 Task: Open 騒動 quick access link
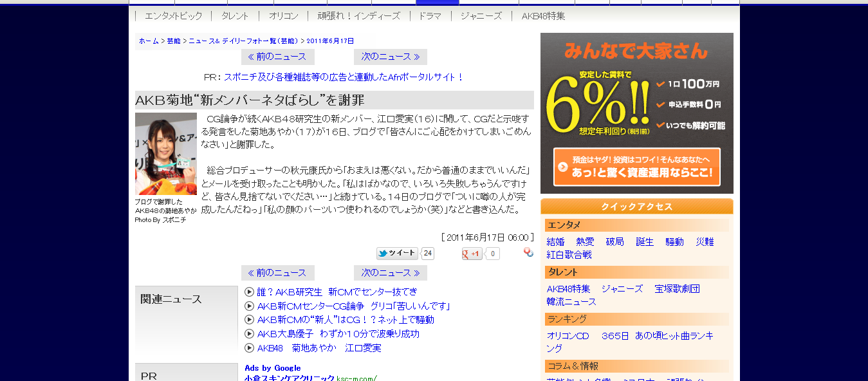coord(674,242)
